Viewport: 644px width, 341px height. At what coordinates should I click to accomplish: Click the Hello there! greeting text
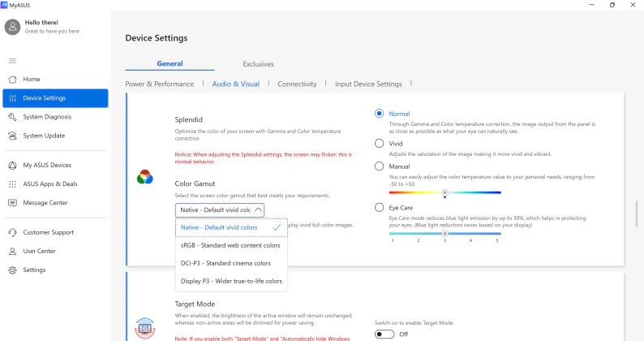41,23
